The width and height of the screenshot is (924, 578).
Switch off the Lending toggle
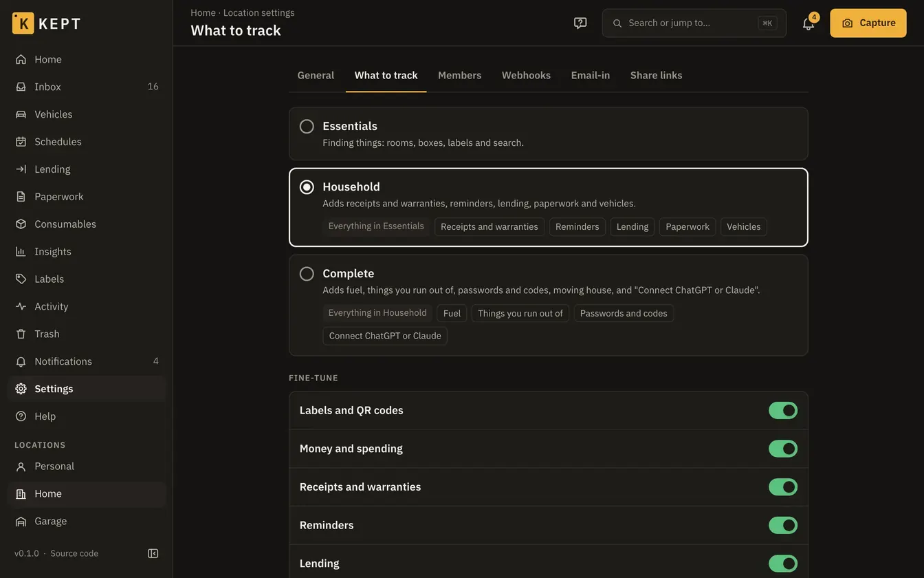(783, 564)
